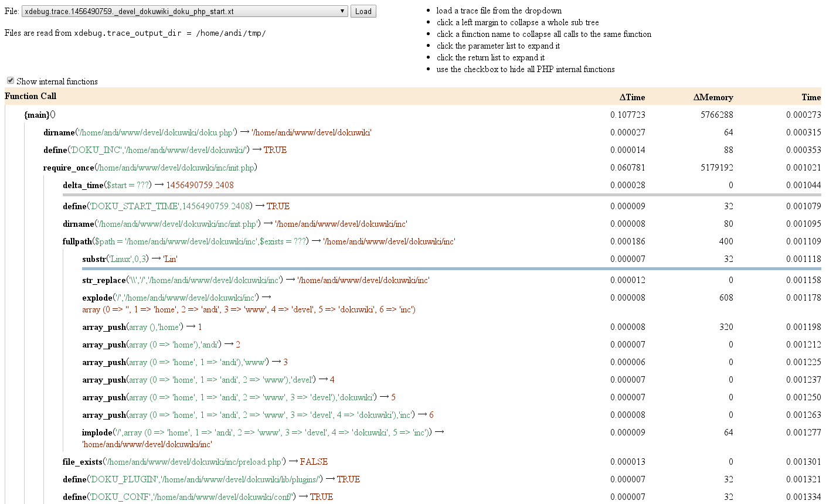Screen dimensions: 826x504
Task: Click define DOKU_PLUGIN function name
Action: click(x=74, y=479)
